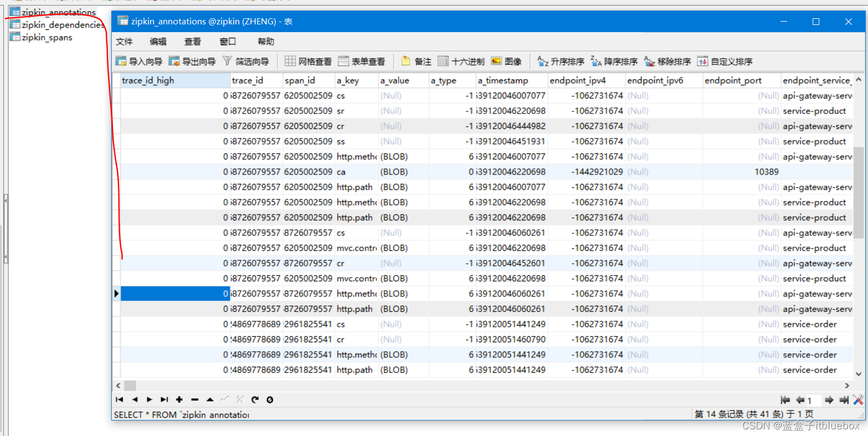
Task: Switch to 表单查看 form view
Action: click(361, 61)
